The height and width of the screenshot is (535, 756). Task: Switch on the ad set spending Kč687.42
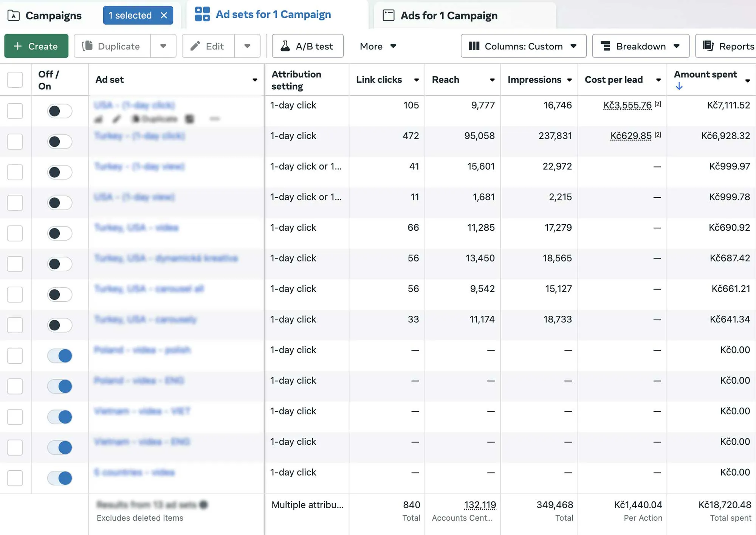point(60,264)
